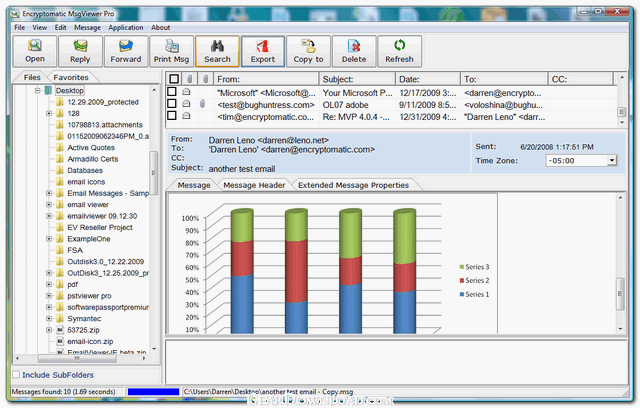
Task: Open the Application menu
Action: coord(126,27)
